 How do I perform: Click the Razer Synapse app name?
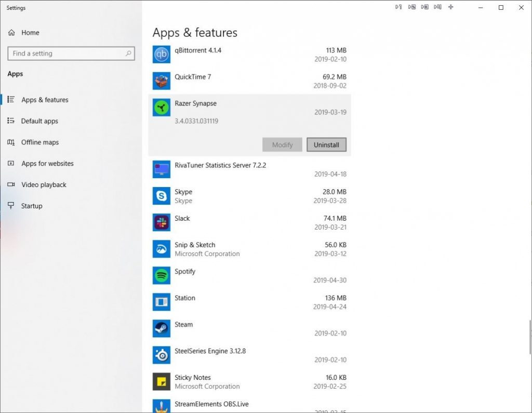[195, 103]
